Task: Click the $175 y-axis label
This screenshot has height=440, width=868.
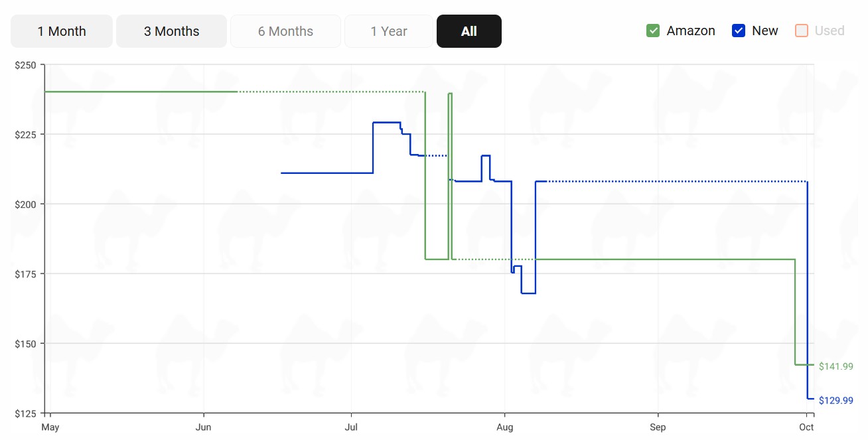Action: click(x=27, y=273)
